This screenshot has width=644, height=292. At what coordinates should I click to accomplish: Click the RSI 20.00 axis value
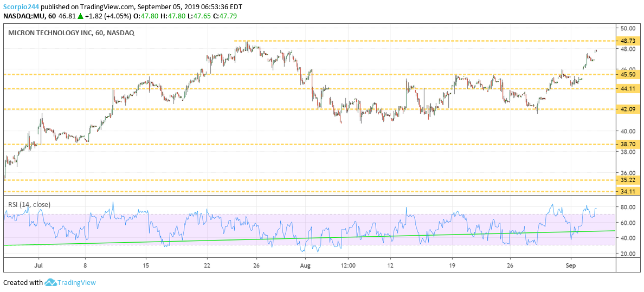[629, 254]
